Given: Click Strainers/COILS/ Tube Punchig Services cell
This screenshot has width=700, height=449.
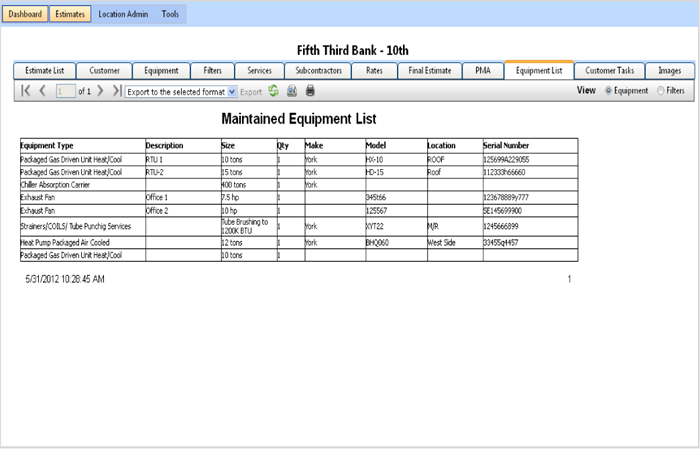Looking at the screenshot, I should pos(83,227).
